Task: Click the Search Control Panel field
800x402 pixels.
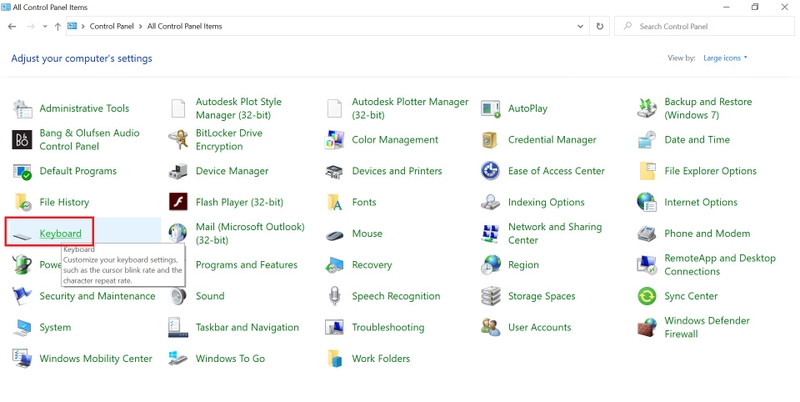Action: [704, 27]
